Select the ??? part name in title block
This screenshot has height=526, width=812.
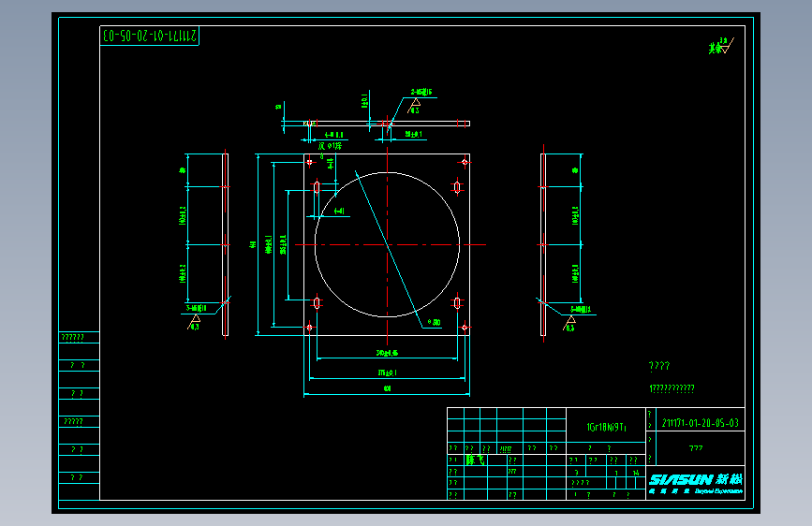[696, 448]
